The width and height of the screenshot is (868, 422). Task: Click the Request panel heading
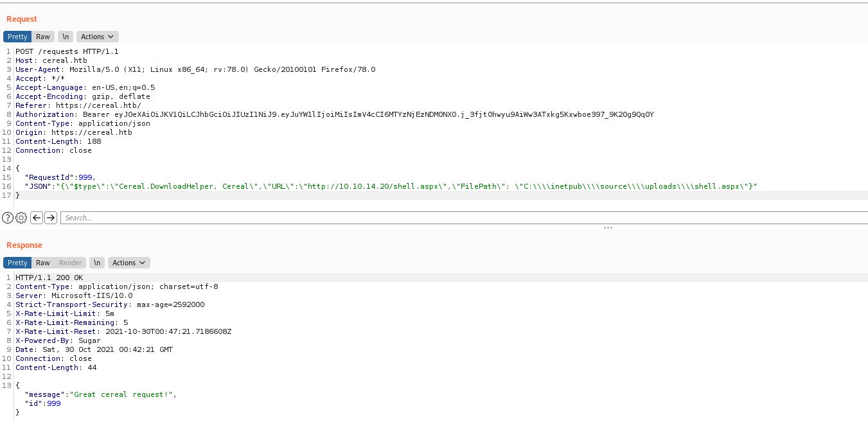pyautogui.click(x=22, y=19)
